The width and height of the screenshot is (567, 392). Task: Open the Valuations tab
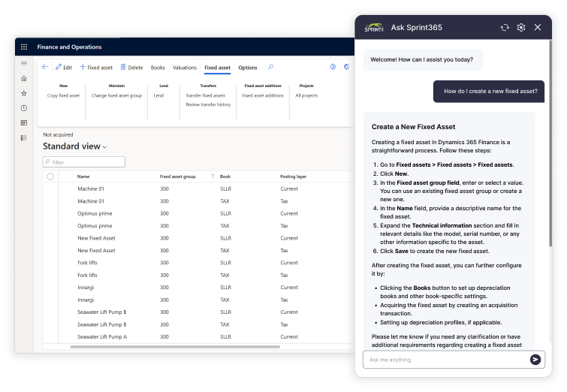click(185, 68)
